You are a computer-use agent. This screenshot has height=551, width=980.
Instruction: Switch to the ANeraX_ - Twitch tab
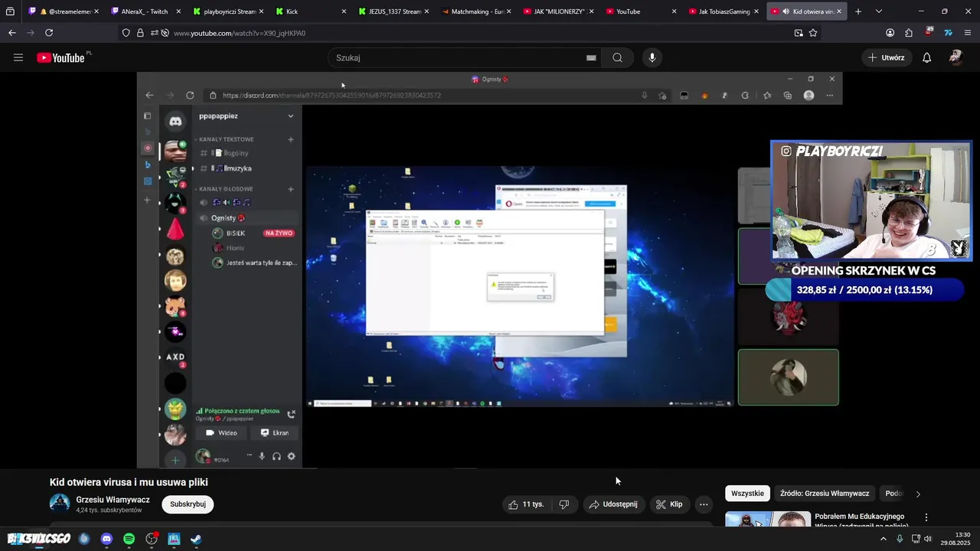143,11
